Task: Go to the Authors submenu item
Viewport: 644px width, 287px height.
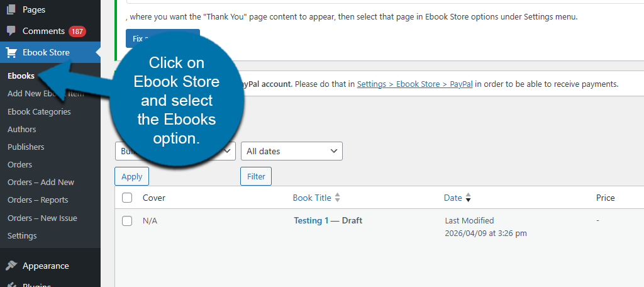Action: (x=22, y=130)
